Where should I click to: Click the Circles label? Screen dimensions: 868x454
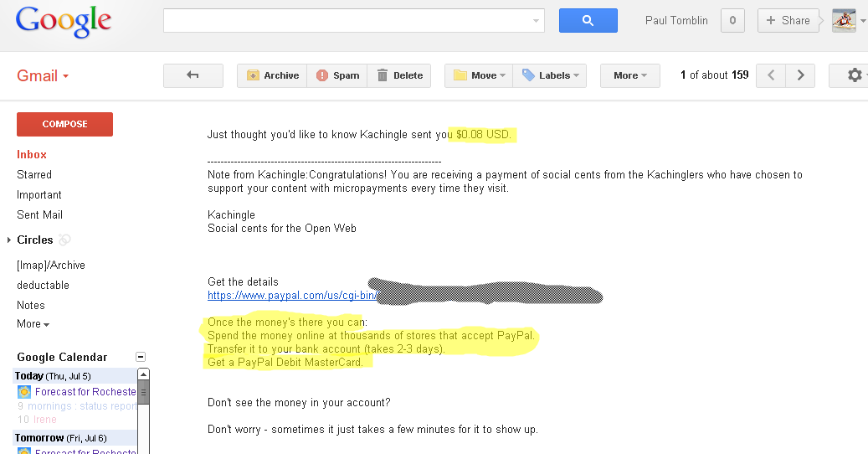click(x=35, y=240)
